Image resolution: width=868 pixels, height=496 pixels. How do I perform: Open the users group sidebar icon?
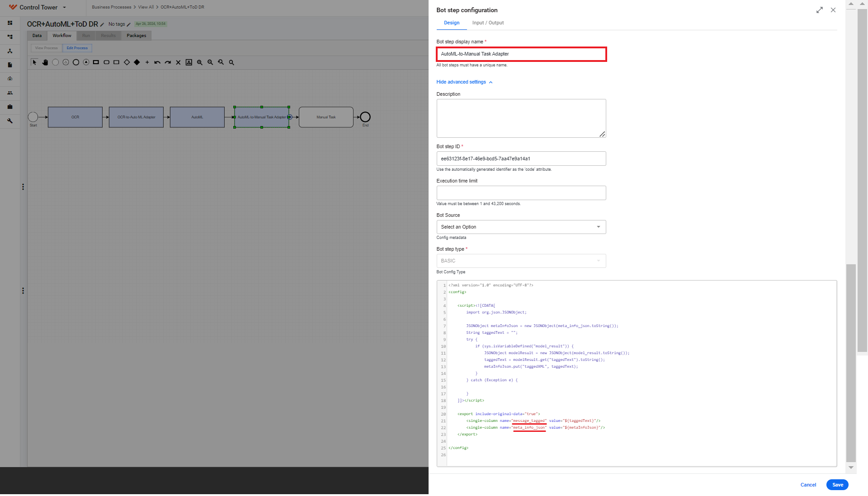10,93
